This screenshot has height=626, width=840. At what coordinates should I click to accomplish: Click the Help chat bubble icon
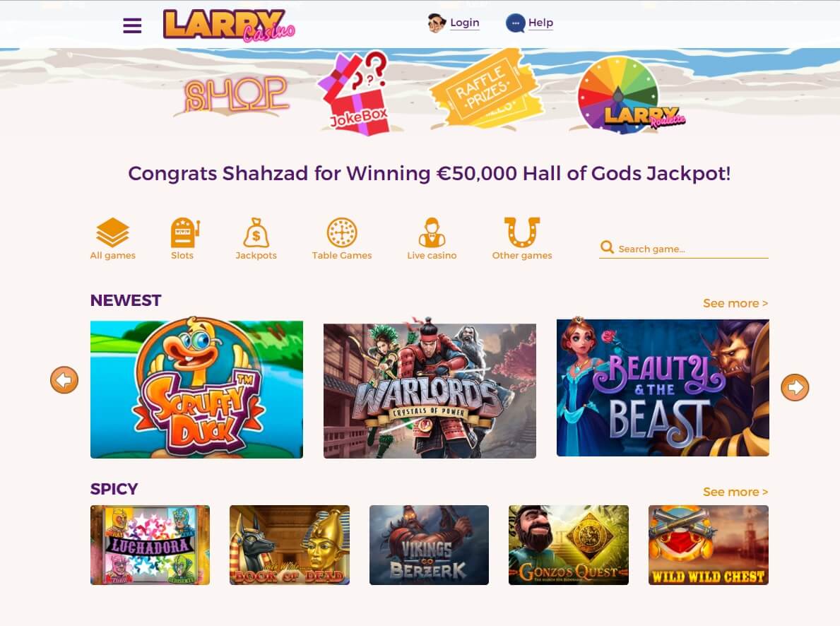coord(515,23)
